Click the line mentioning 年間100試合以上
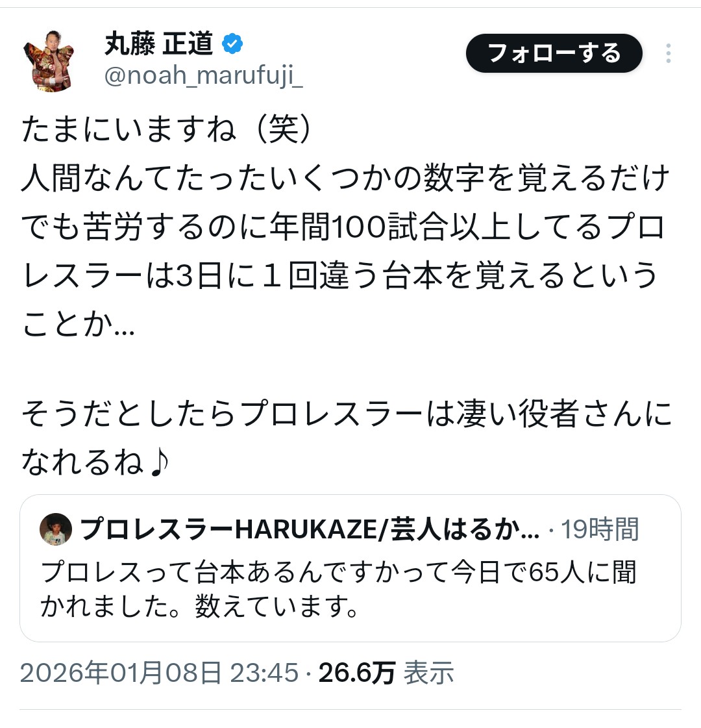Screen dimensions: 701x728 pyautogui.click(x=343, y=227)
